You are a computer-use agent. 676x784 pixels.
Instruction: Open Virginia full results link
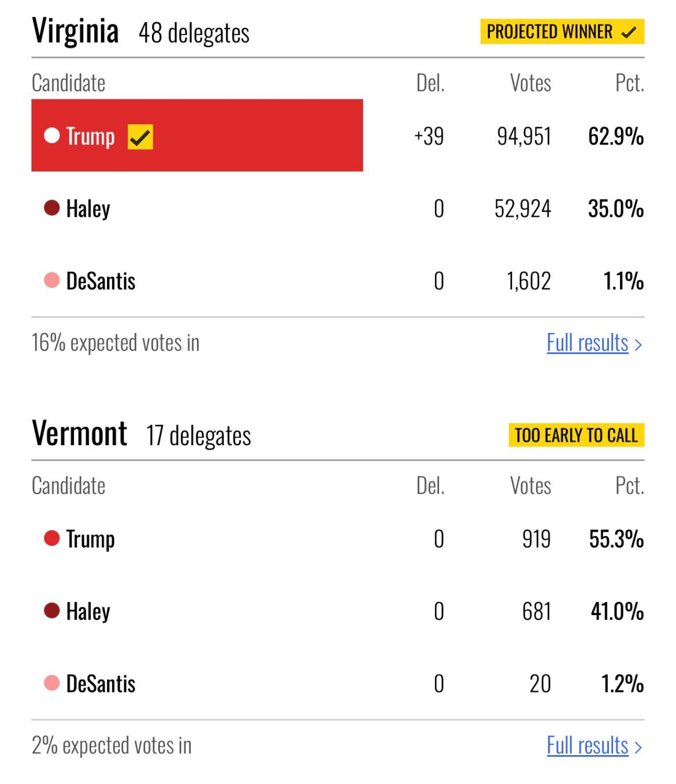(587, 343)
